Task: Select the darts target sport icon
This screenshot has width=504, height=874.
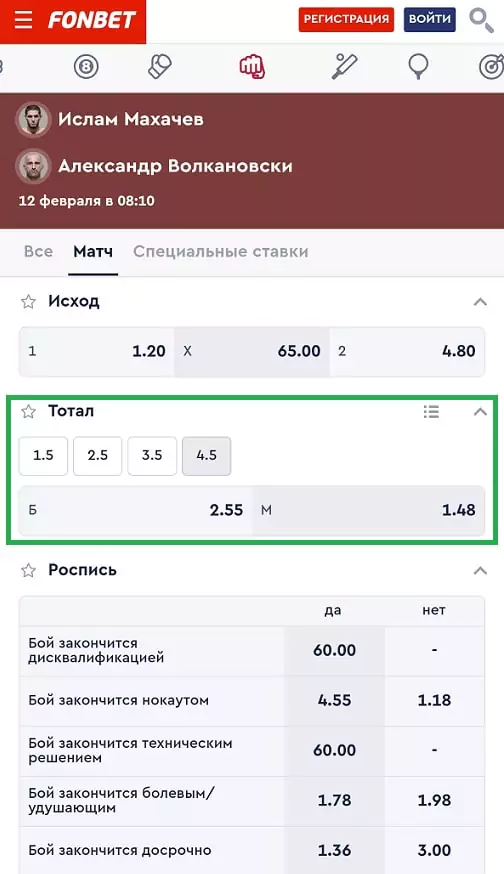Action: click(492, 67)
